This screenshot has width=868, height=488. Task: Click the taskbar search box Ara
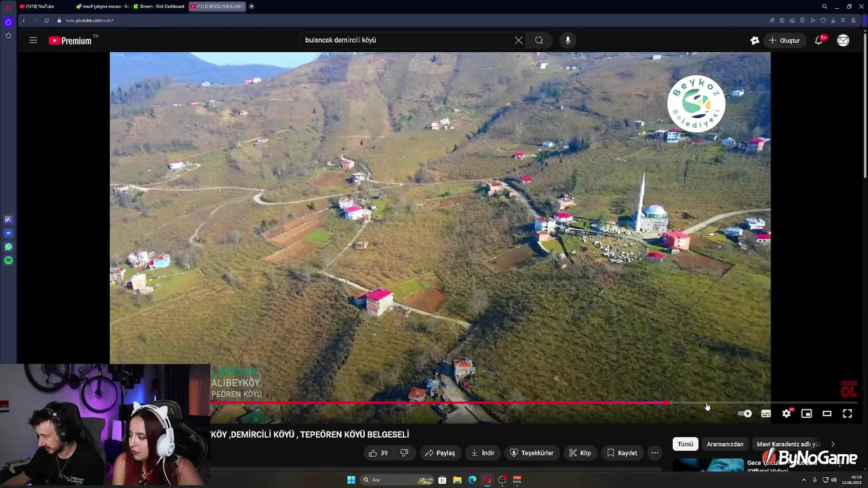tap(398, 480)
